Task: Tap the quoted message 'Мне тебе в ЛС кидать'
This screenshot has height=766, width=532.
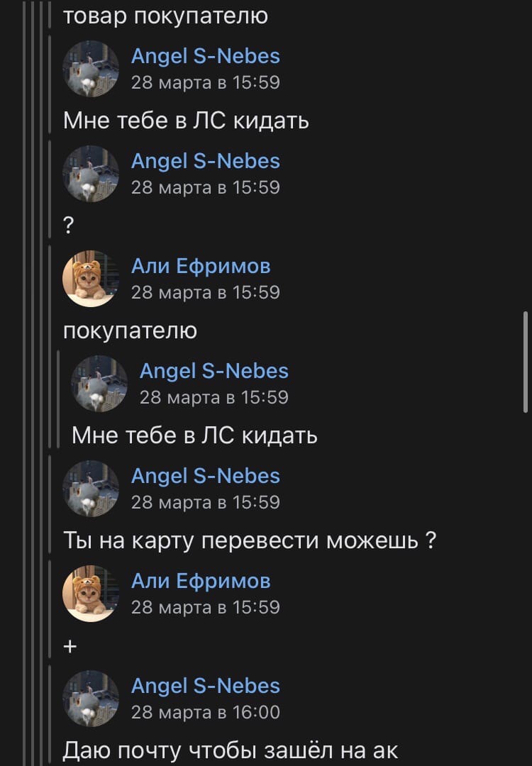Action: coord(194,435)
